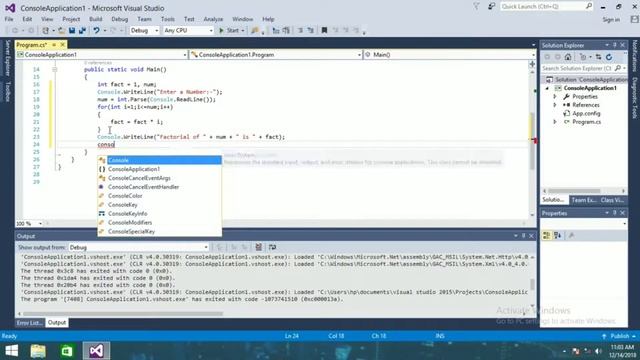Click the notifications filter icon in title bar
The image size is (640, 360).
tap(476, 7)
